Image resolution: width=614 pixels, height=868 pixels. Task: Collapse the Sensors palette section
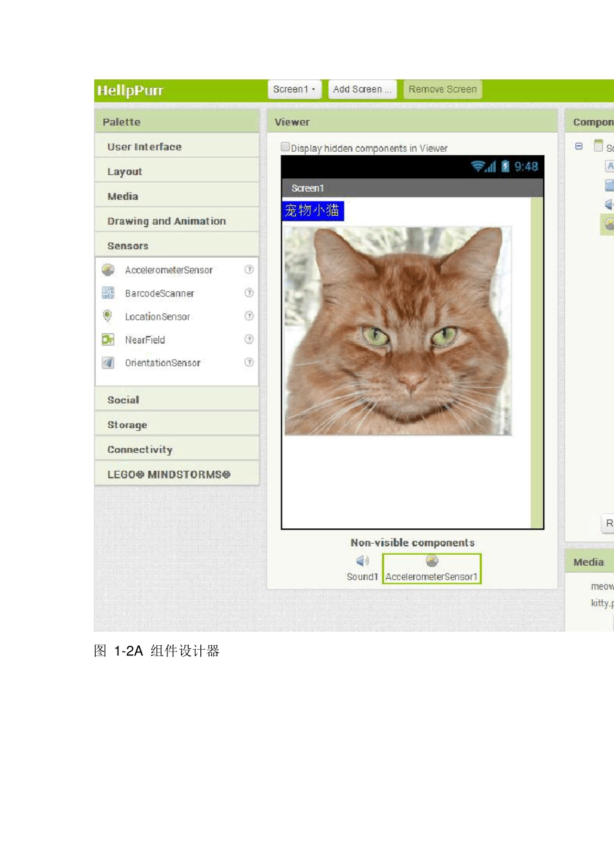click(177, 245)
